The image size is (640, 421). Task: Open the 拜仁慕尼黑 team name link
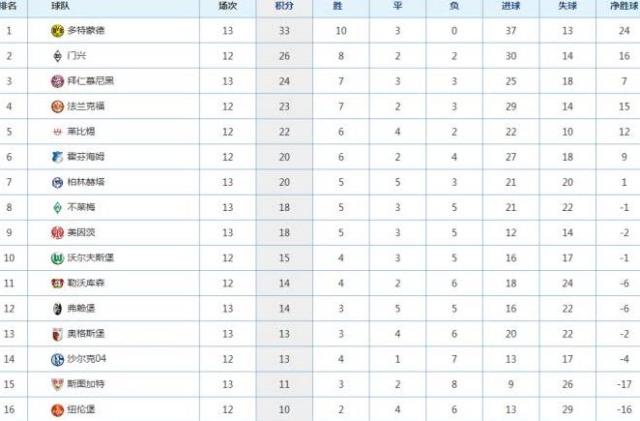[91, 81]
